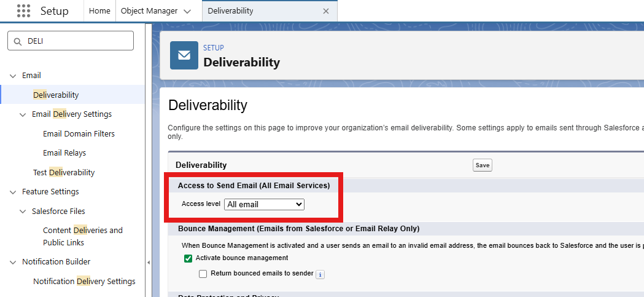Click the Deliverability envelope setup icon
The width and height of the screenshot is (644, 297).
(184, 55)
